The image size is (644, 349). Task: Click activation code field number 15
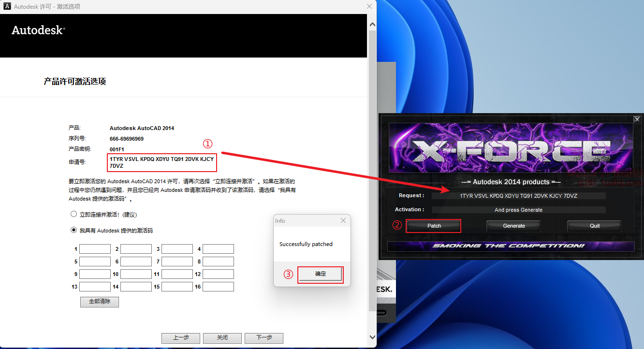[177, 287]
